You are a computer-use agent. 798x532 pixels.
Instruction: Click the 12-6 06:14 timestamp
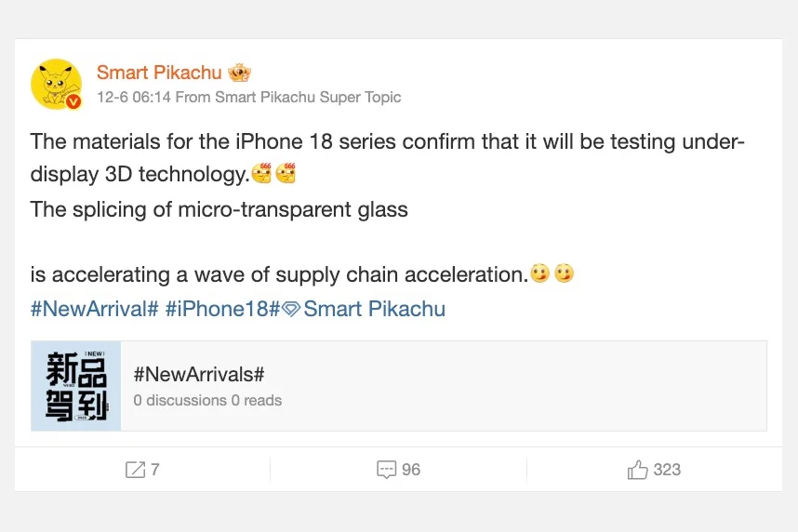pyautogui.click(x=134, y=97)
